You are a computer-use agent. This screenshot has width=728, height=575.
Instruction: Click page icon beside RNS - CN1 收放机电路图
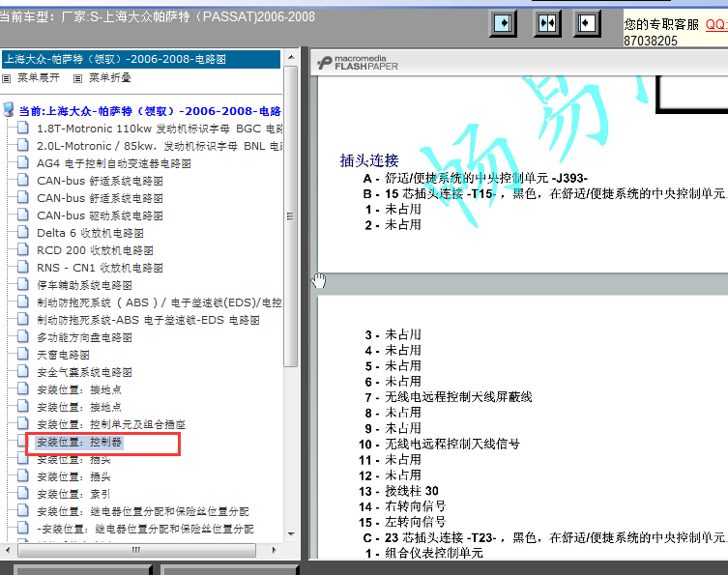[23, 267]
